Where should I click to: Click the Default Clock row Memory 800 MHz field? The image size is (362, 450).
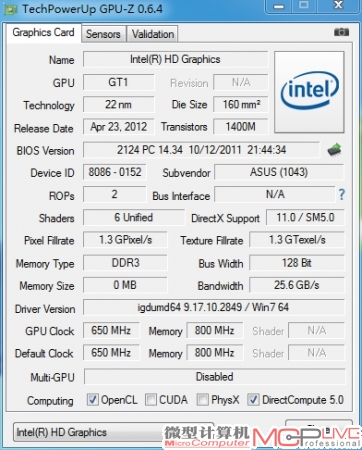[x=215, y=353]
